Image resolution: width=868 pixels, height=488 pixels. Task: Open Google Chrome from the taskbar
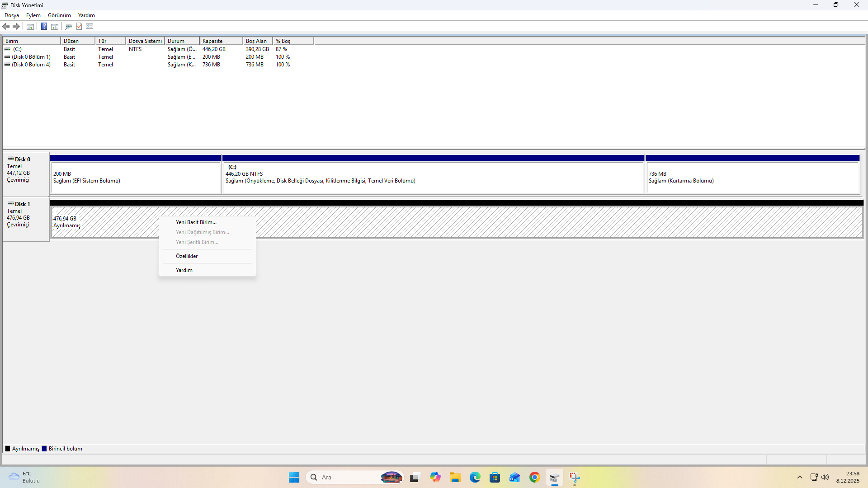click(x=534, y=477)
